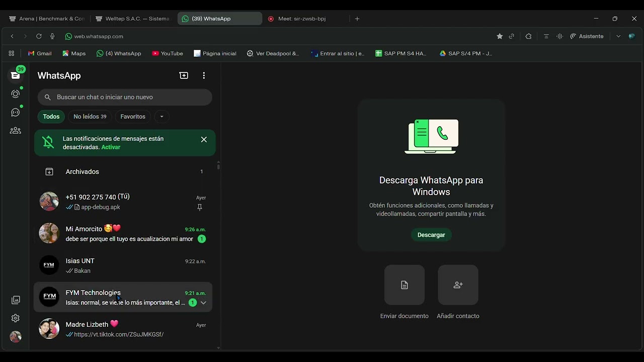
Task: Click the link icon in the browser toolbar
Action: click(x=512, y=36)
